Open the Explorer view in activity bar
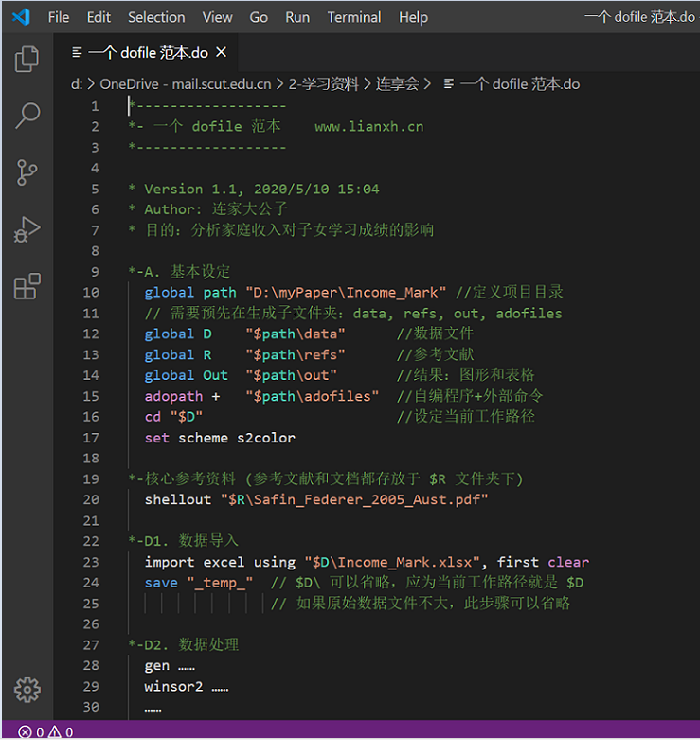This screenshot has height=740, width=700. (x=27, y=59)
